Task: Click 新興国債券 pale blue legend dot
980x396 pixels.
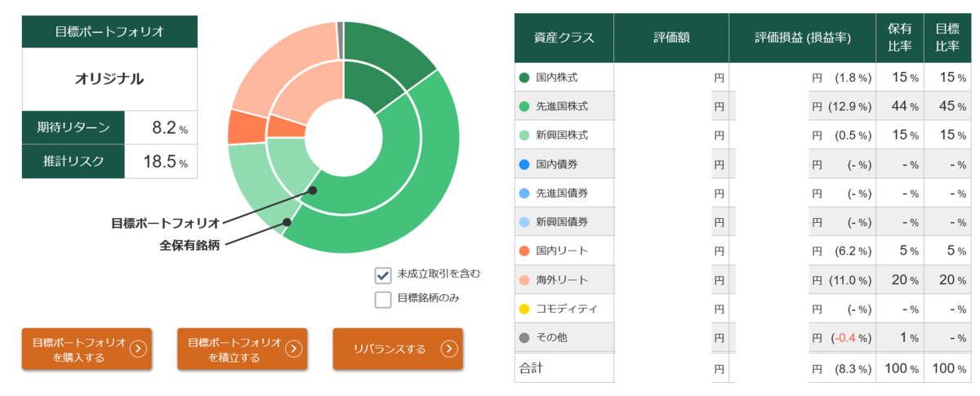Action: 524,222
